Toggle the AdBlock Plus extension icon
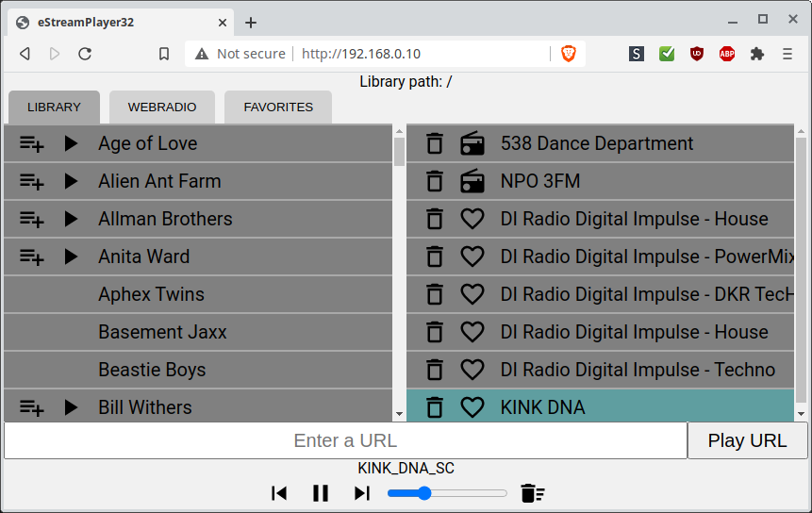The width and height of the screenshot is (812, 513). (x=727, y=54)
